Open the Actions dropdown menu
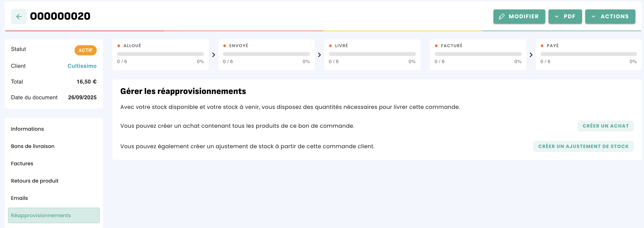644x228 pixels. [610, 17]
